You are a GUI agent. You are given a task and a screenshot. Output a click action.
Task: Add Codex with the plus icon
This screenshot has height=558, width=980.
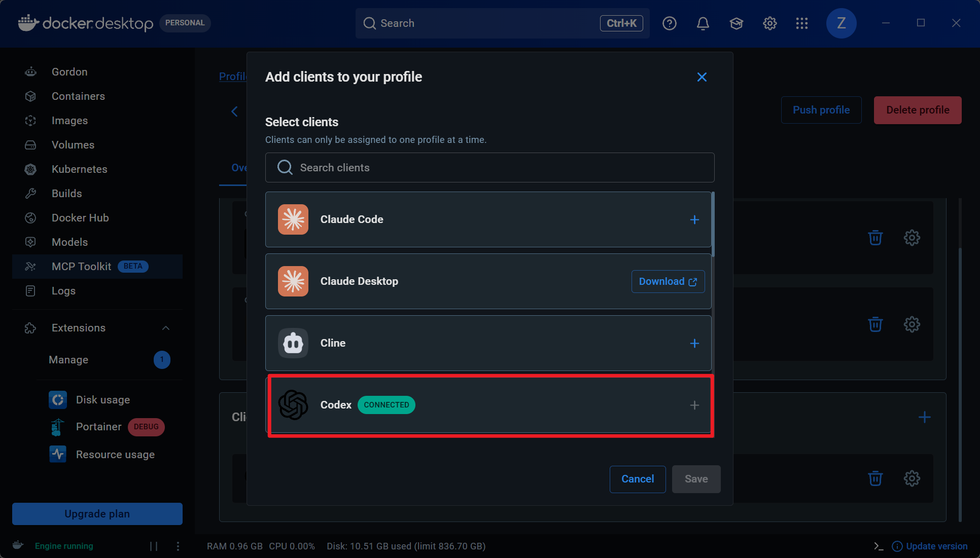coord(695,405)
